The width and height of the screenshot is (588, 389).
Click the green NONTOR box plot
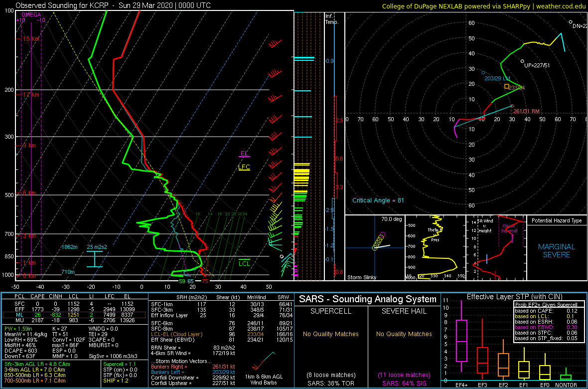(x=566, y=374)
